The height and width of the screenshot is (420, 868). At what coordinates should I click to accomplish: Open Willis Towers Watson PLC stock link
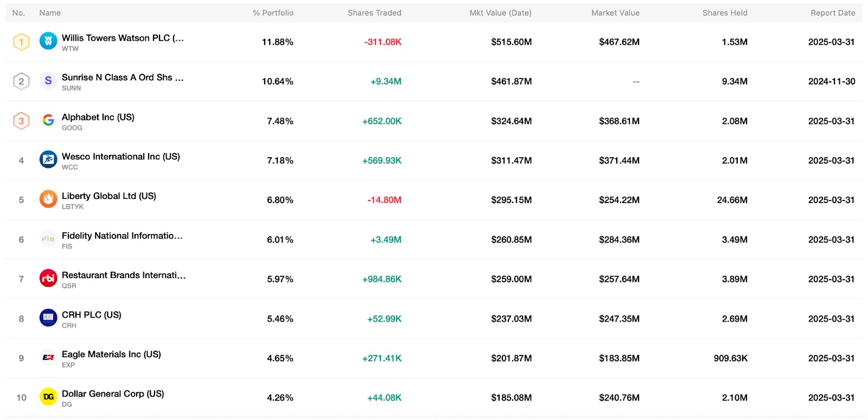123,38
